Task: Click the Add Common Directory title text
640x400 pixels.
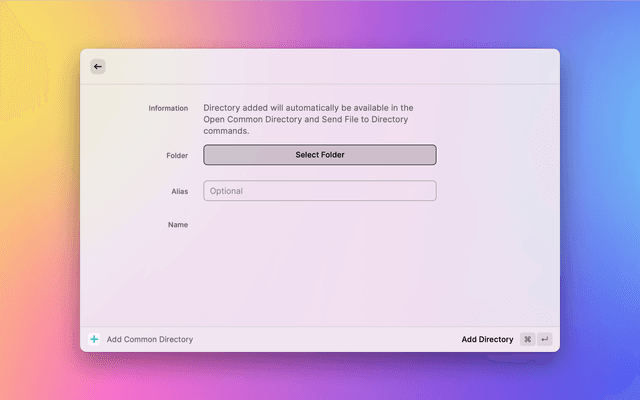Action: coord(150,339)
